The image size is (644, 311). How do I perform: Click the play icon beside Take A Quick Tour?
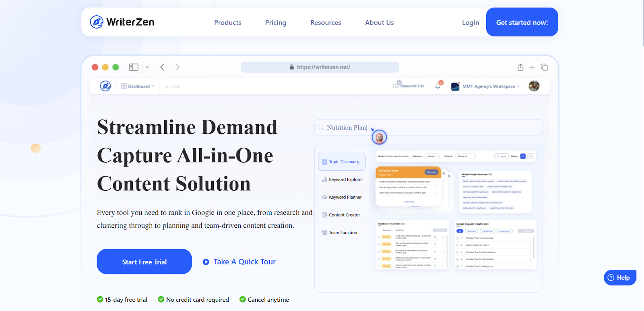tap(206, 262)
